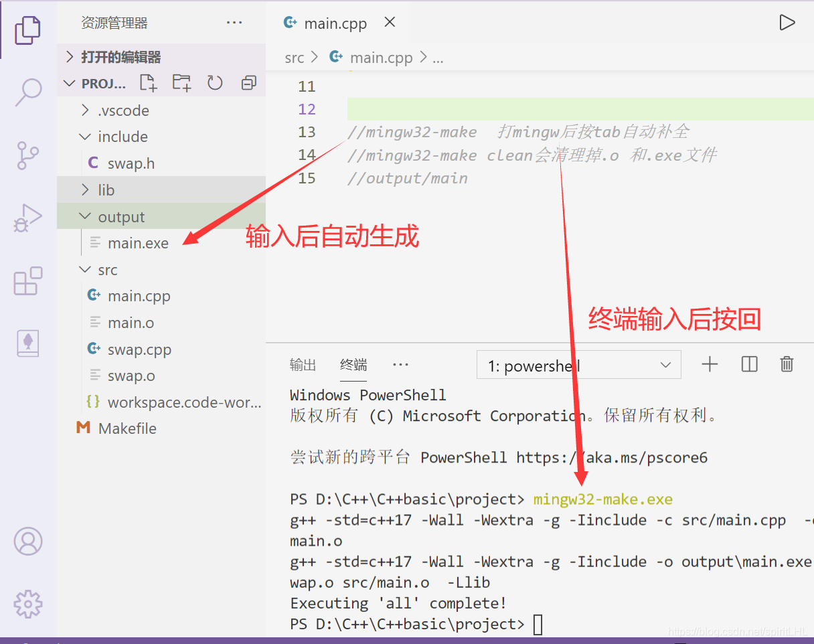The height and width of the screenshot is (644, 814).
Task: Open the Explorer view in activity bar
Action: (x=27, y=29)
